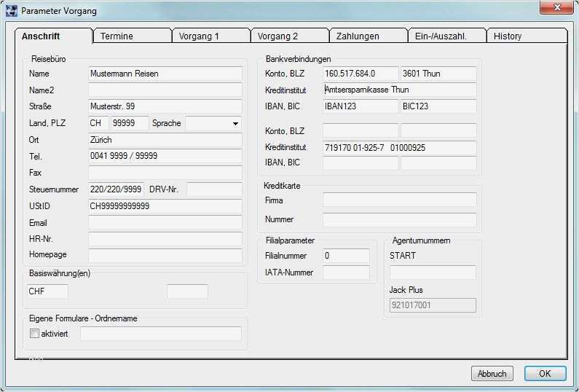Click the empty Email field

[165, 223]
